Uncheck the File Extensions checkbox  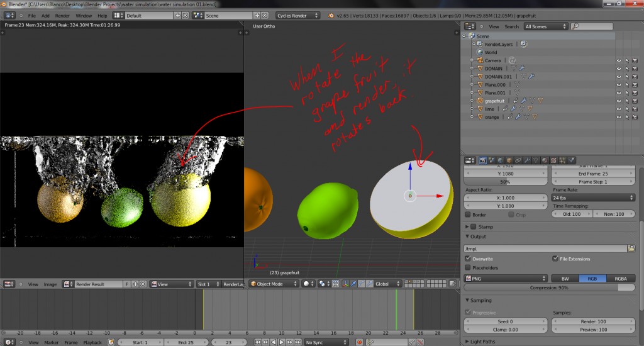555,259
